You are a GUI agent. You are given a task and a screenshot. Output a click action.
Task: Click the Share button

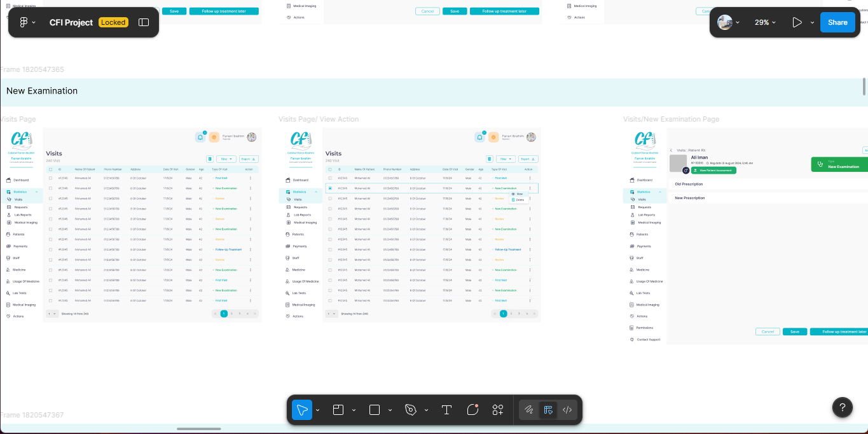[x=837, y=22]
